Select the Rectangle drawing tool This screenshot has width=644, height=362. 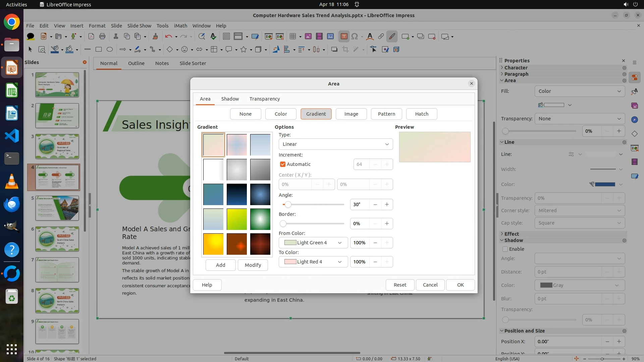(x=99, y=50)
